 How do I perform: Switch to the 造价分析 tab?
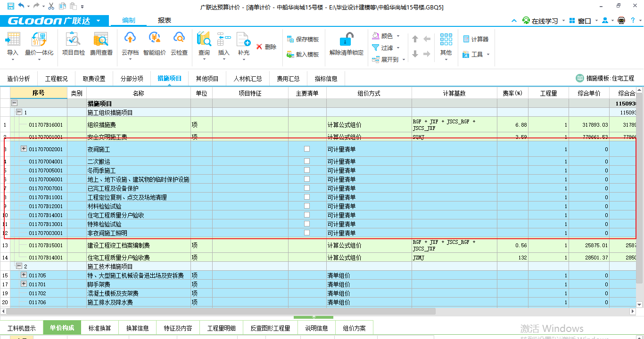19,79
